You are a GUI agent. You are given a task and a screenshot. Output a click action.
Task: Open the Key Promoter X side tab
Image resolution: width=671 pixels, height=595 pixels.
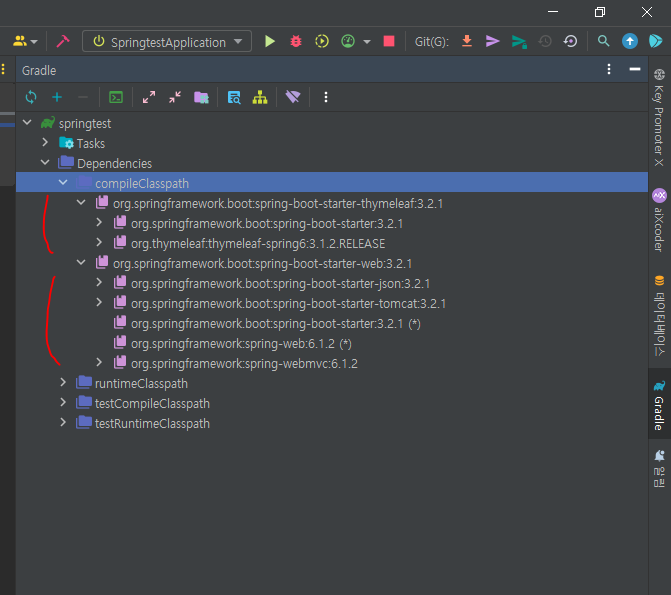659,118
